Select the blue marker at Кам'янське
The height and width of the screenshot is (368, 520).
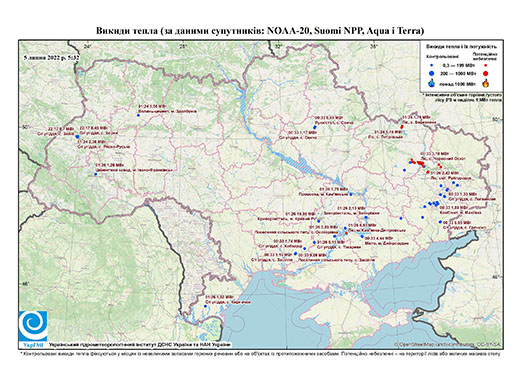(x=351, y=194)
